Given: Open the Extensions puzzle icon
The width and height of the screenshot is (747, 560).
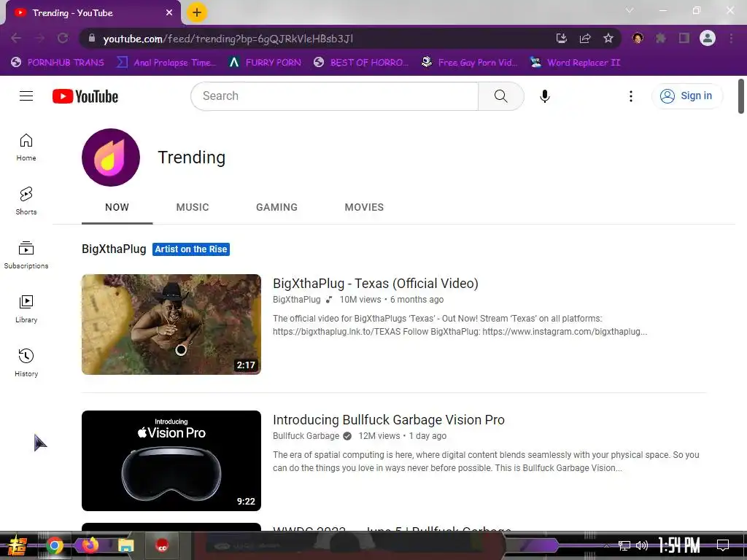Looking at the screenshot, I should (661, 38).
